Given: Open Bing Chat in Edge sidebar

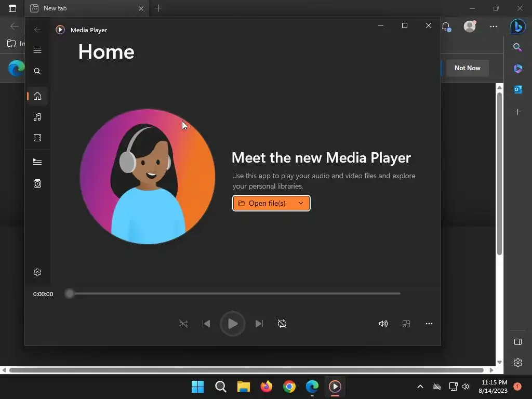Looking at the screenshot, I should tap(518, 26).
